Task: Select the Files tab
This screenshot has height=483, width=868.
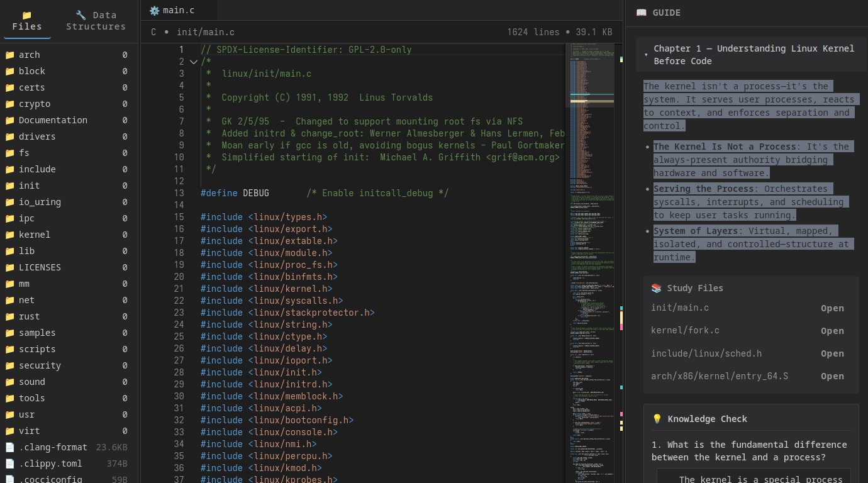Action: pyautogui.click(x=27, y=21)
